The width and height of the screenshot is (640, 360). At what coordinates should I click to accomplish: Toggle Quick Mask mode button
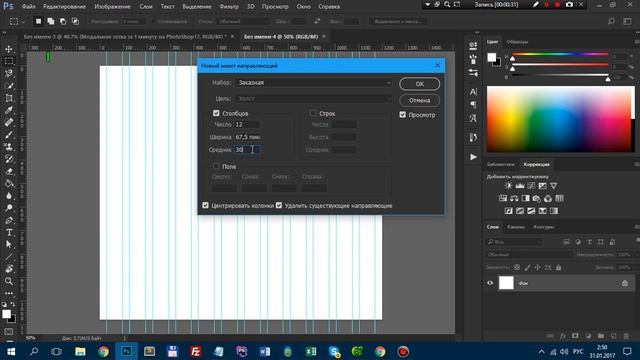point(9,332)
